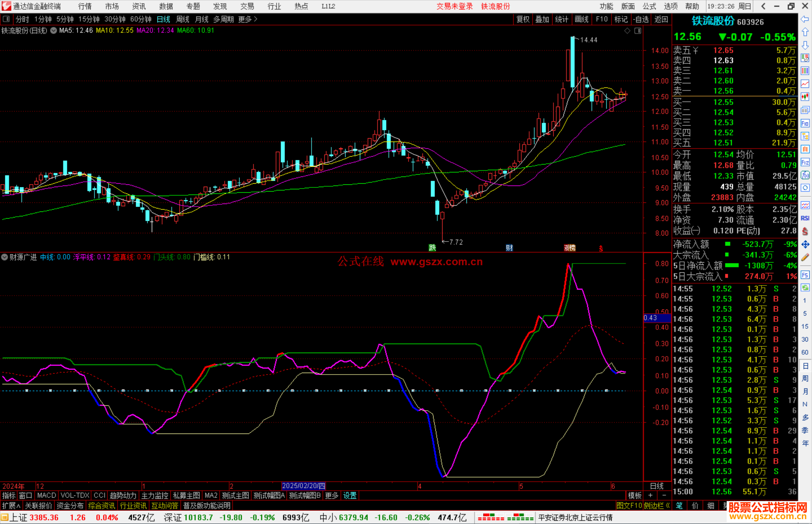This screenshot has width=812, height=524.
Task: Click the 画线 draw line button
Action: tap(582, 19)
